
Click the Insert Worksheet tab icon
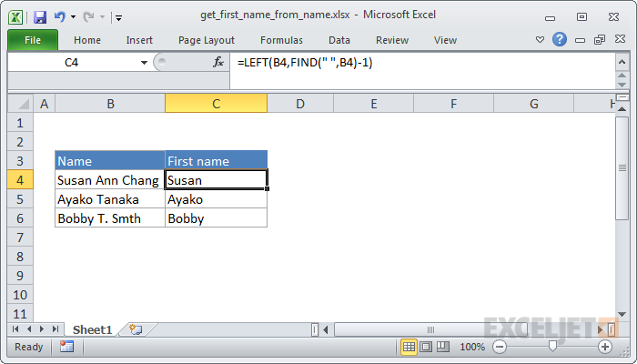click(x=136, y=329)
